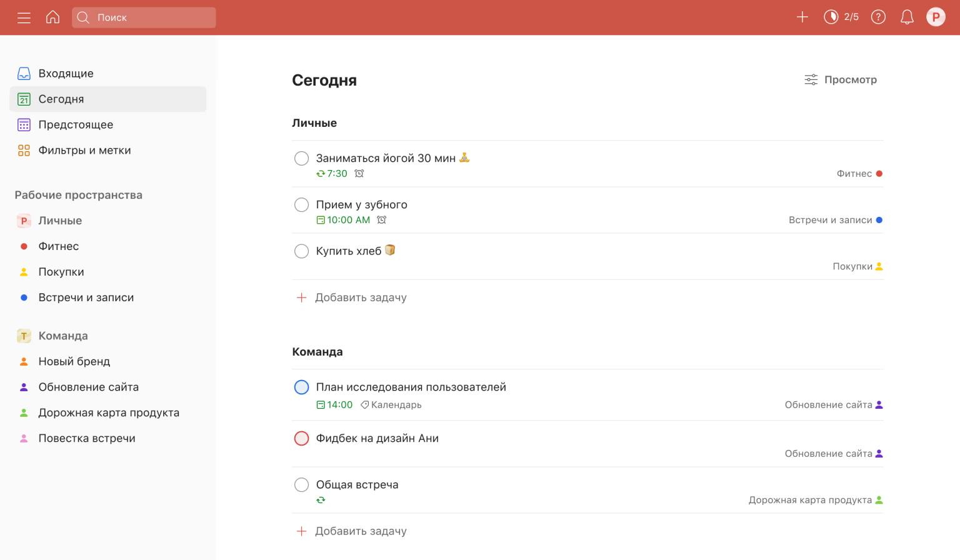Image resolution: width=960 pixels, height=560 pixels.
Task: Click Фитнес project label on yoga task
Action: point(860,174)
